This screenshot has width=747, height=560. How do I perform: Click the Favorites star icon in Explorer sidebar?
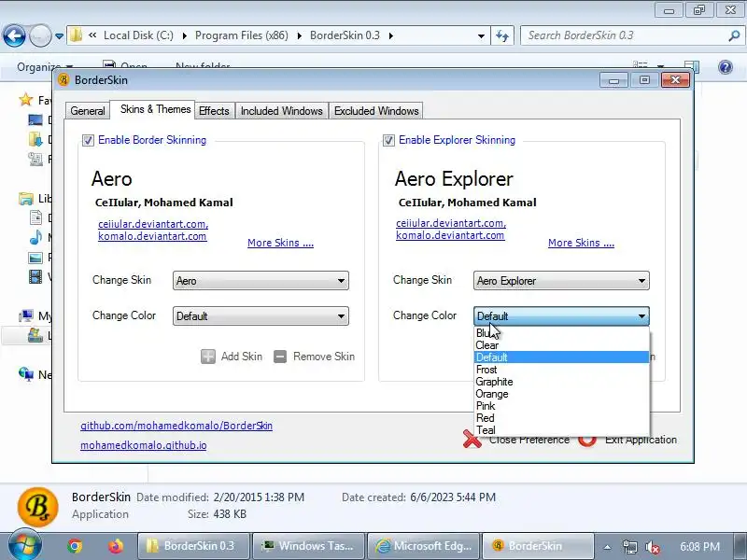26,100
